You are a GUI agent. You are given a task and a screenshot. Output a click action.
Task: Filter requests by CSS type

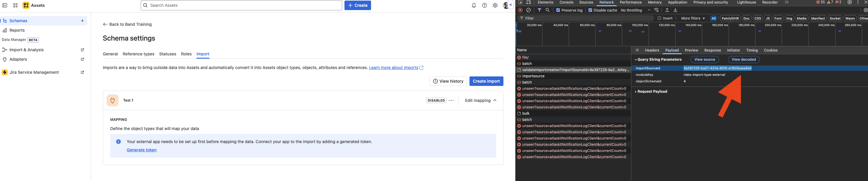pyautogui.click(x=758, y=18)
